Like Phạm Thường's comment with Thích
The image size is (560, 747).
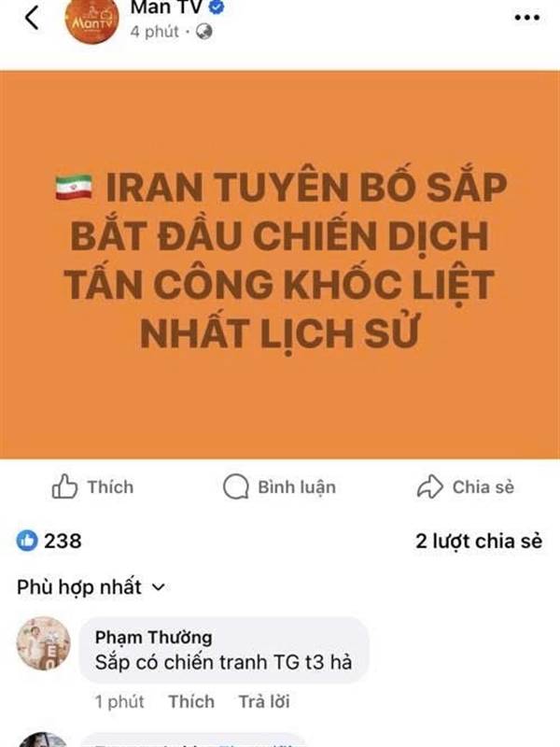coord(191,701)
